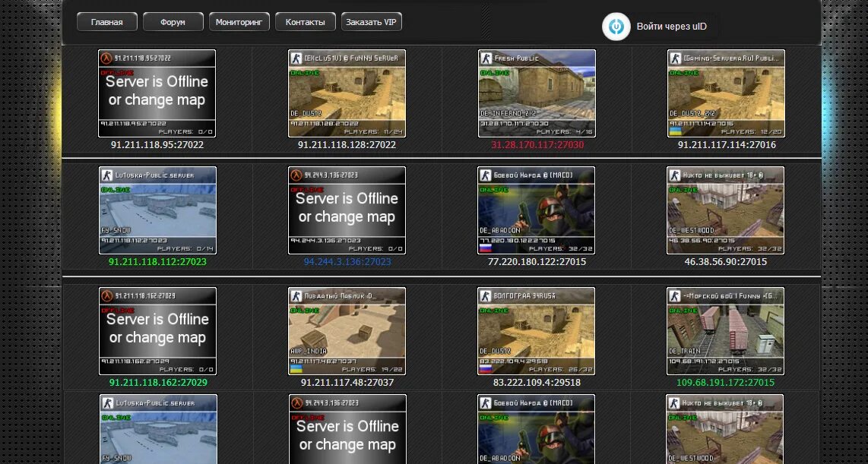Click Ukraine flag in Gaming-Servera.Ru banner
The width and height of the screenshot is (868, 464).
(x=676, y=131)
